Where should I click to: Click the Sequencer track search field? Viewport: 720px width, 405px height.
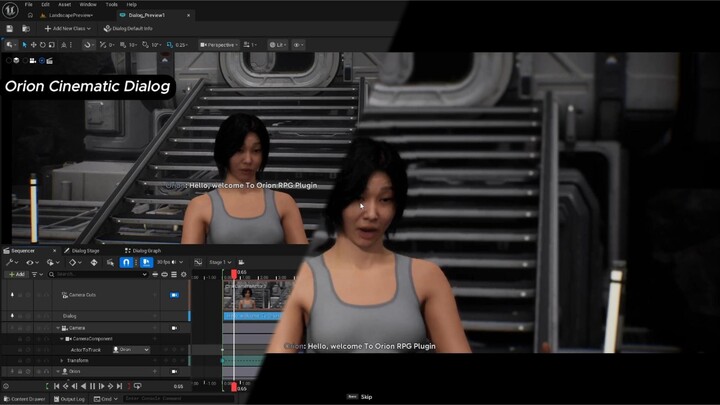pyautogui.click(x=98, y=274)
